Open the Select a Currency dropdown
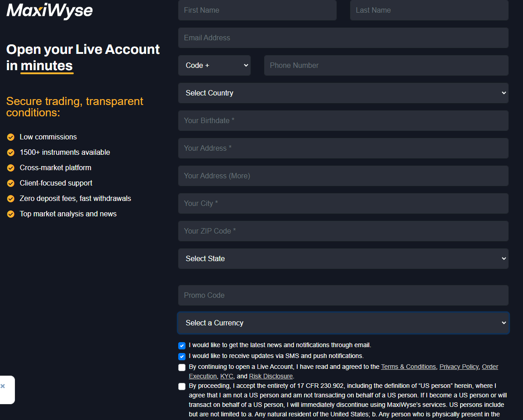This screenshot has height=420, width=523. (x=343, y=323)
